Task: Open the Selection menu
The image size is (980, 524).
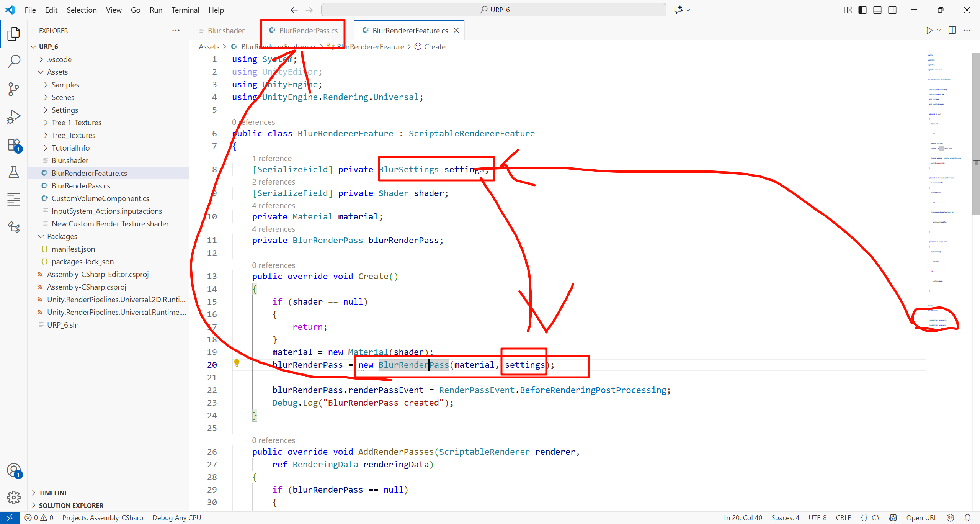Action: point(82,10)
